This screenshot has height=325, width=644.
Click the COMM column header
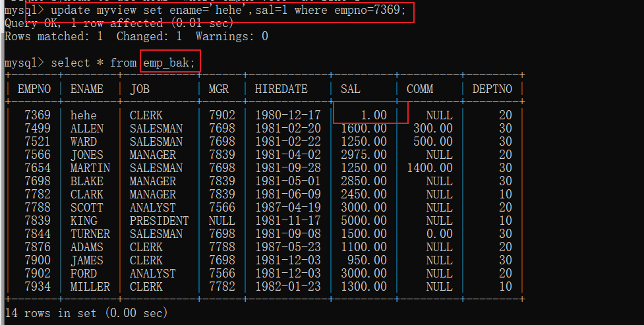pyautogui.click(x=420, y=89)
